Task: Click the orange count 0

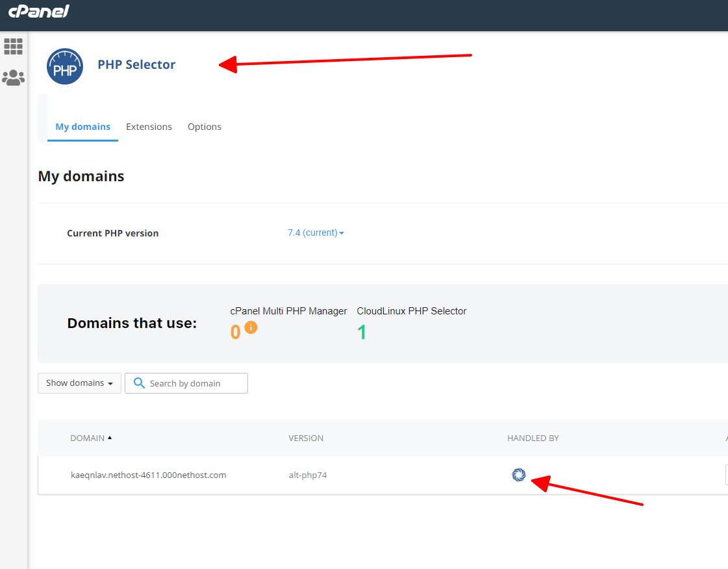Action: point(235,332)
